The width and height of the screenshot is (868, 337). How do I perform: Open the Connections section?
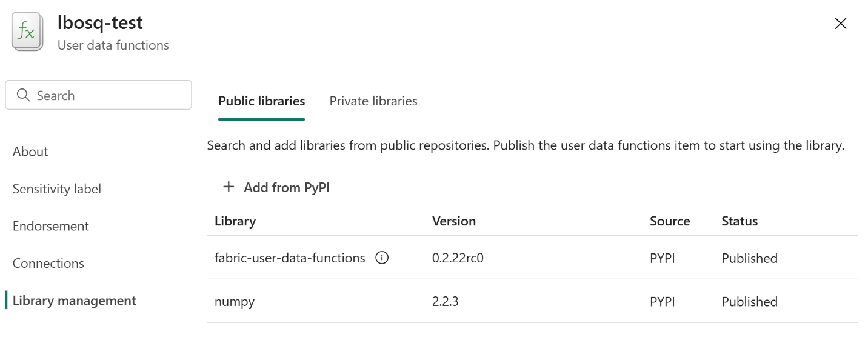pos(48,264)
